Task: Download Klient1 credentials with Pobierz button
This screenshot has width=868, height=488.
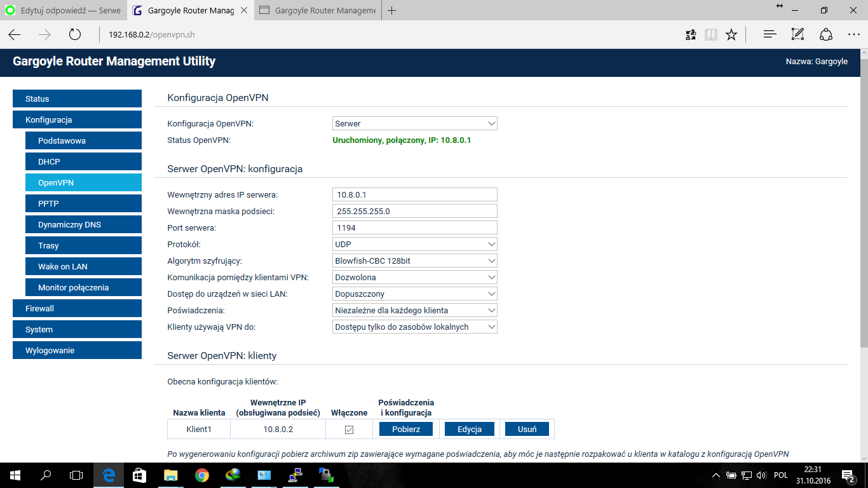Action: [406, 429]
